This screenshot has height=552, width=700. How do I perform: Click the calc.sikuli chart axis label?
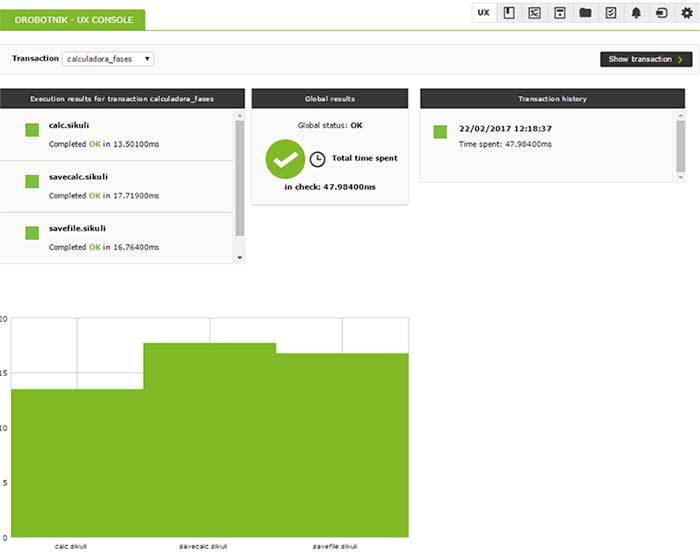(71, 547)
